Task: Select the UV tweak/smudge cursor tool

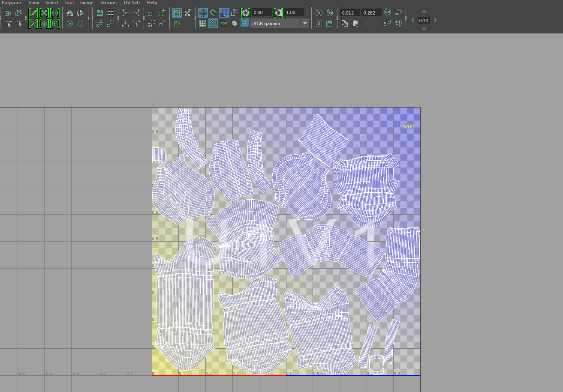Action: point(19,24)
